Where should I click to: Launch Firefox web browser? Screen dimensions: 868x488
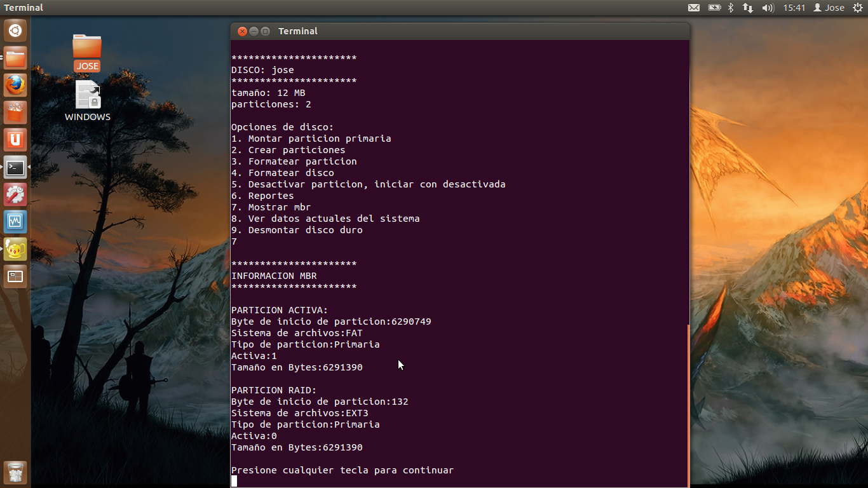(15, 85)
